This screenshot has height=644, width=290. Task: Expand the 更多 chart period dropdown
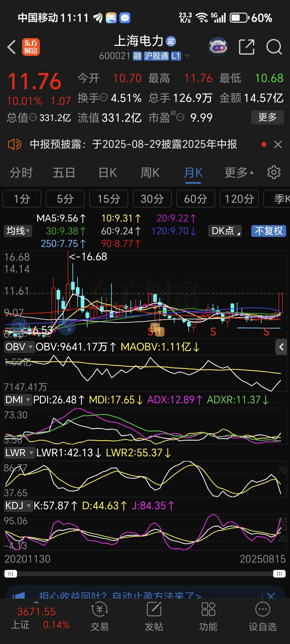point(239,173)
